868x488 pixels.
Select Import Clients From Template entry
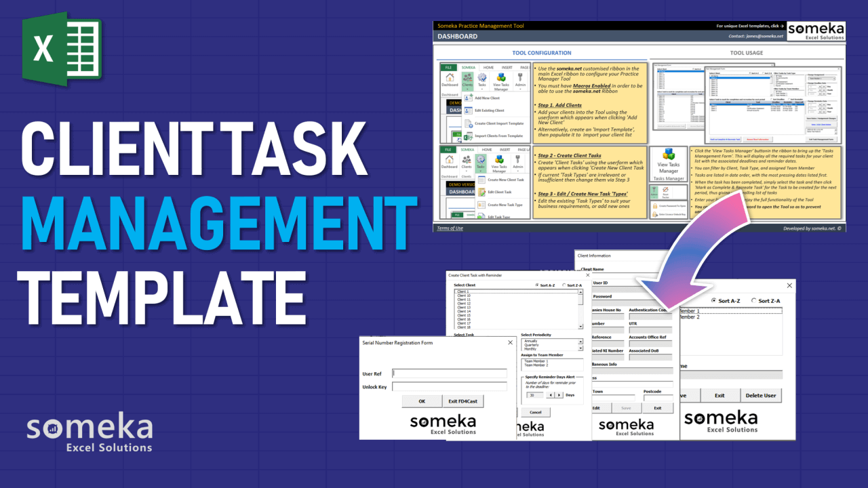[498, 136]
